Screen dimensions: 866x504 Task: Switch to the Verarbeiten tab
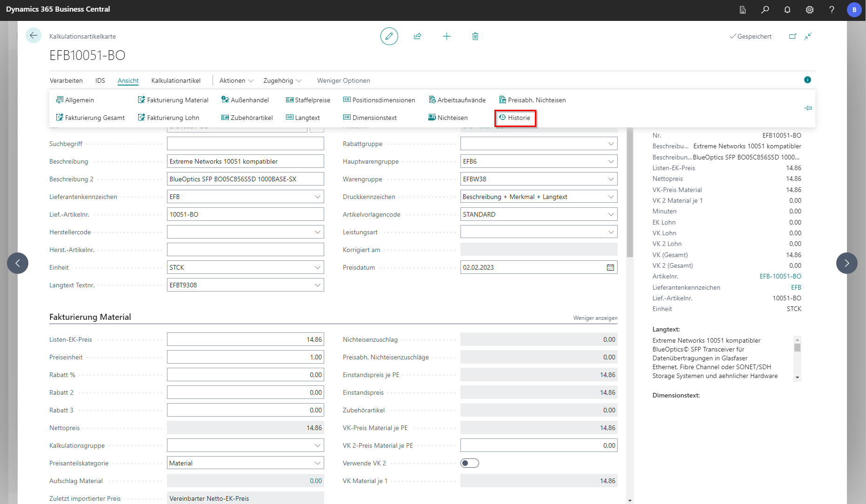pos(66,80)
